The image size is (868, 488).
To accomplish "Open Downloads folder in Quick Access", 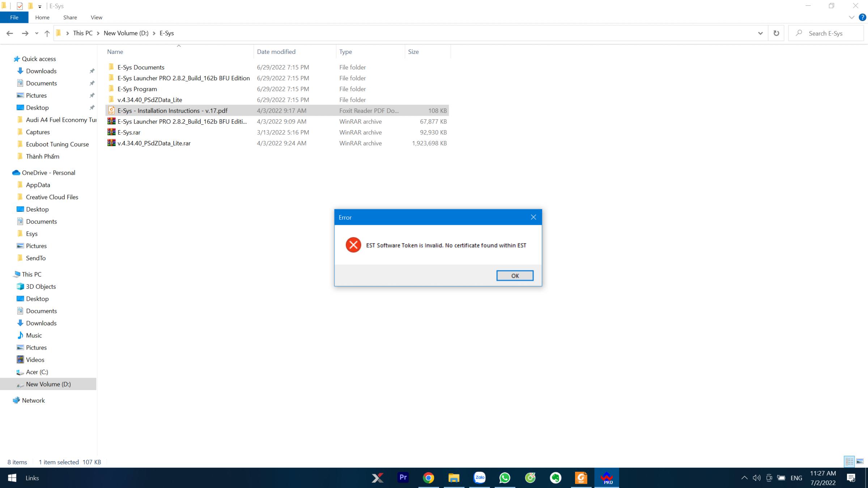I will [41, 71].
